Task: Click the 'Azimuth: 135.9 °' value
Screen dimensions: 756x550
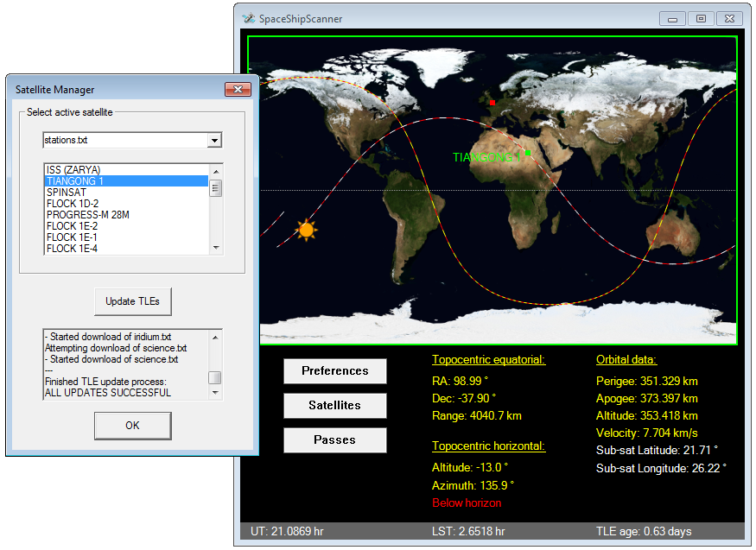Action: tap(473, 485)
